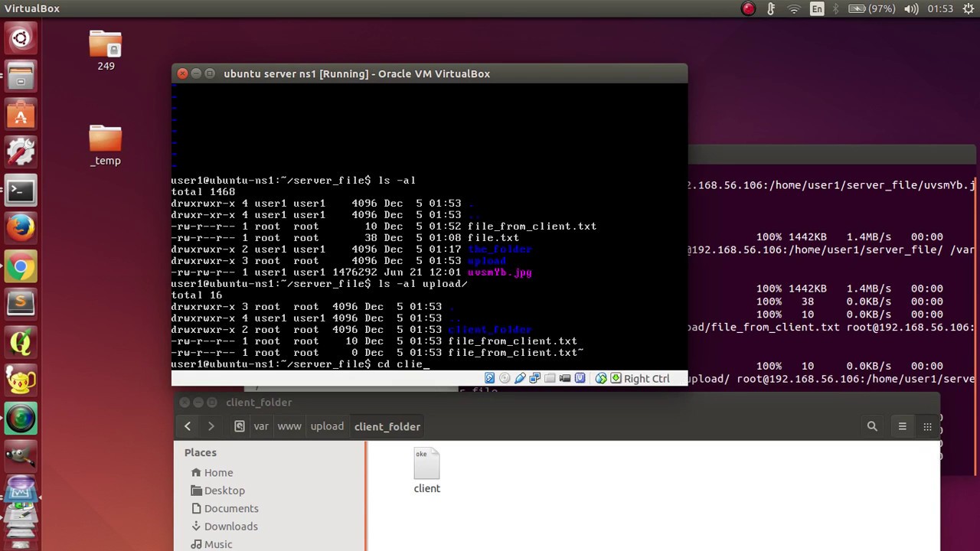The width and height of the screenshot is (980, 551).
Task: Launch Google Chrome from the launcher
Action: [21, 267]
